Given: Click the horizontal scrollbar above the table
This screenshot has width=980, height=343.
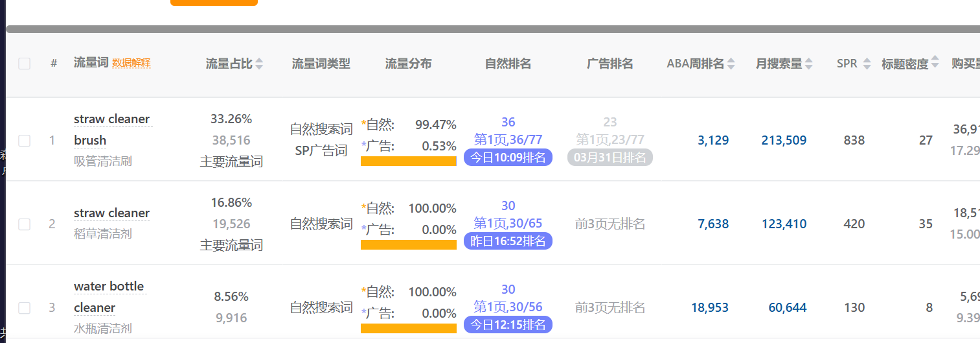Looking at the screenshot, I should (x=492, y=29).
